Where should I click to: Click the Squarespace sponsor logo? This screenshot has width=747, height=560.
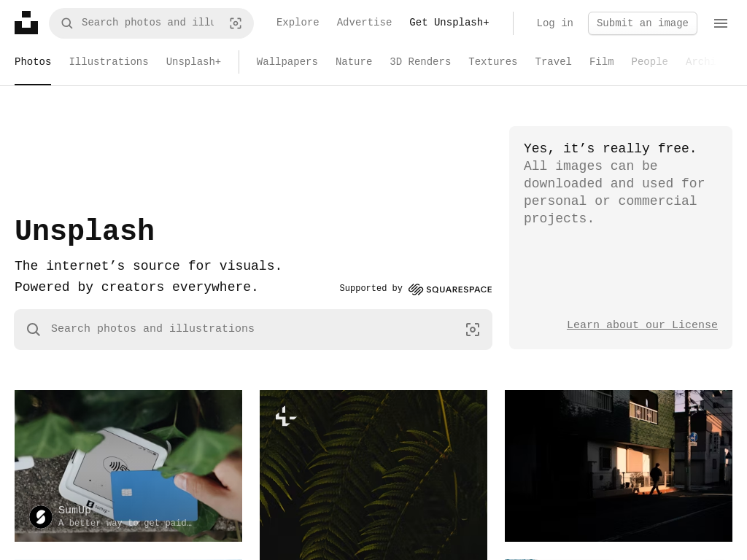[x=449, y=289]
